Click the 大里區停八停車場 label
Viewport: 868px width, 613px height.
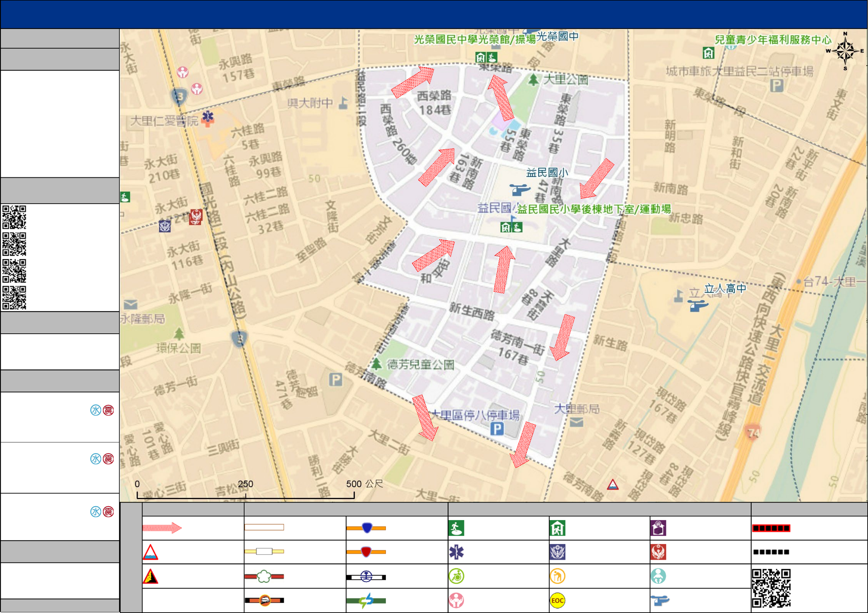pos(476,416)
